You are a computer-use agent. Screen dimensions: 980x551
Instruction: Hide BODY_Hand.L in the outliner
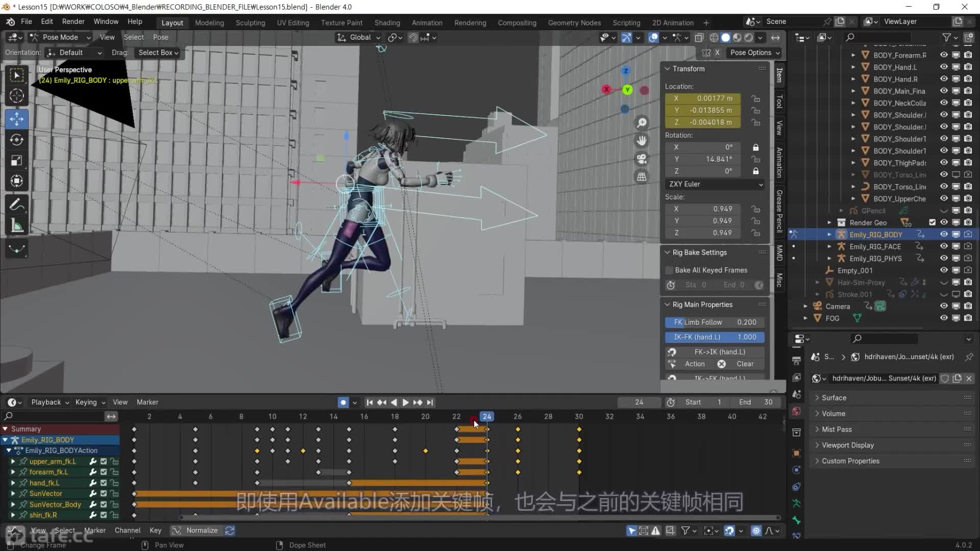(x=944, y=67)
